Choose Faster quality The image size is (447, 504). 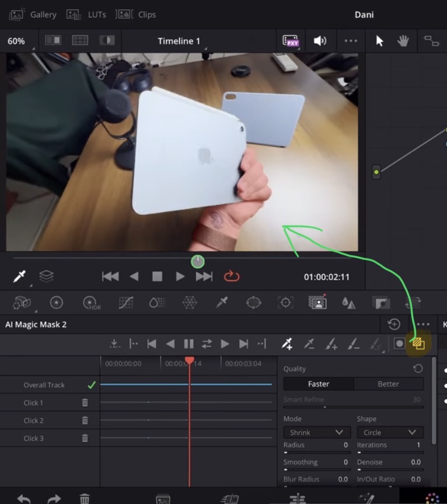(x=319, y=384)
